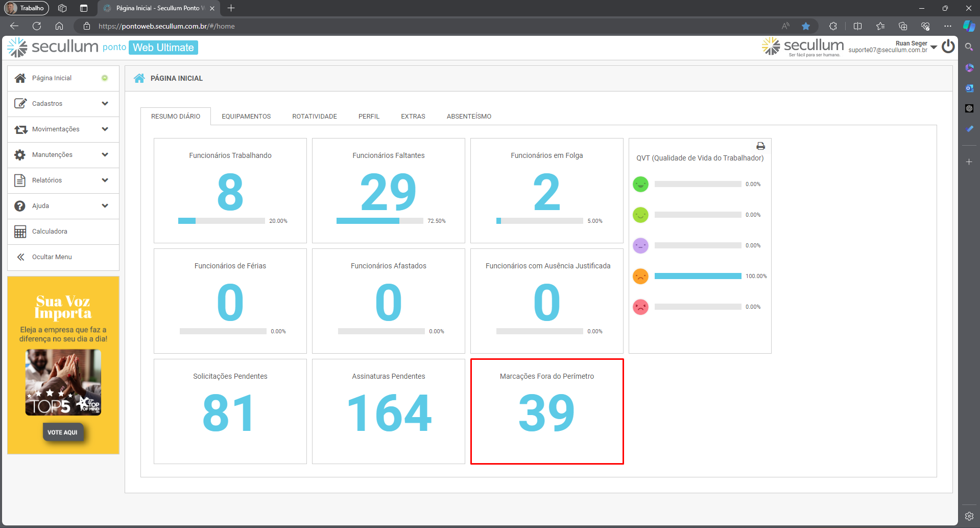Click the power logout icon
Screen dimensions: 980x528
click(x=948, y=47)
